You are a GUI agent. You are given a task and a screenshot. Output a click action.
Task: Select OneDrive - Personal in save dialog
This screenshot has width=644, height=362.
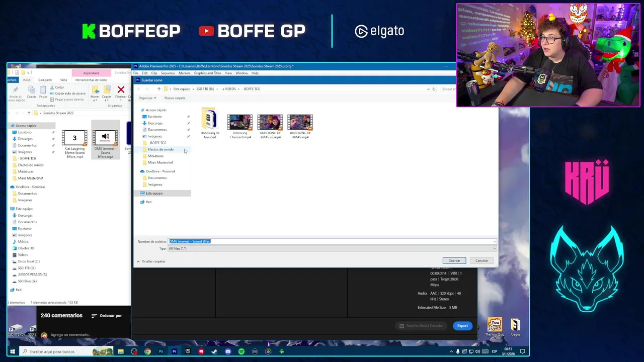159,171
